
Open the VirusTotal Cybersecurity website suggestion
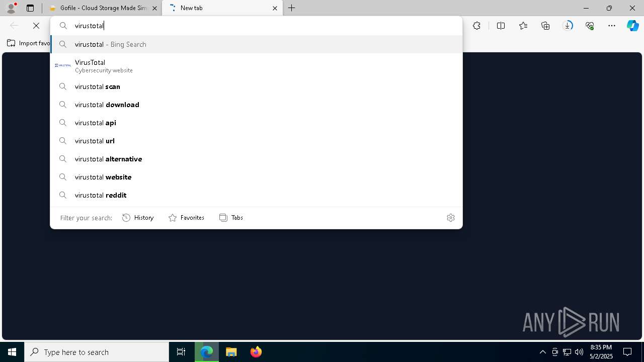[256, 66]
